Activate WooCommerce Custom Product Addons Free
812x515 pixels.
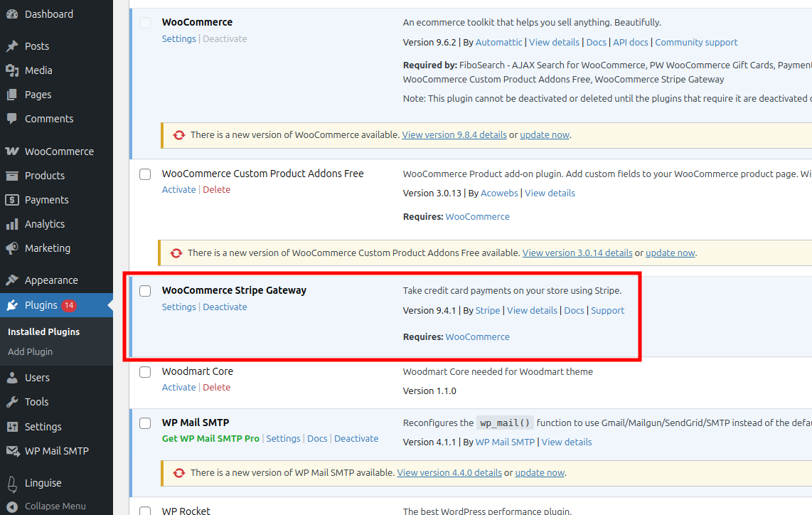coord(178,190)
